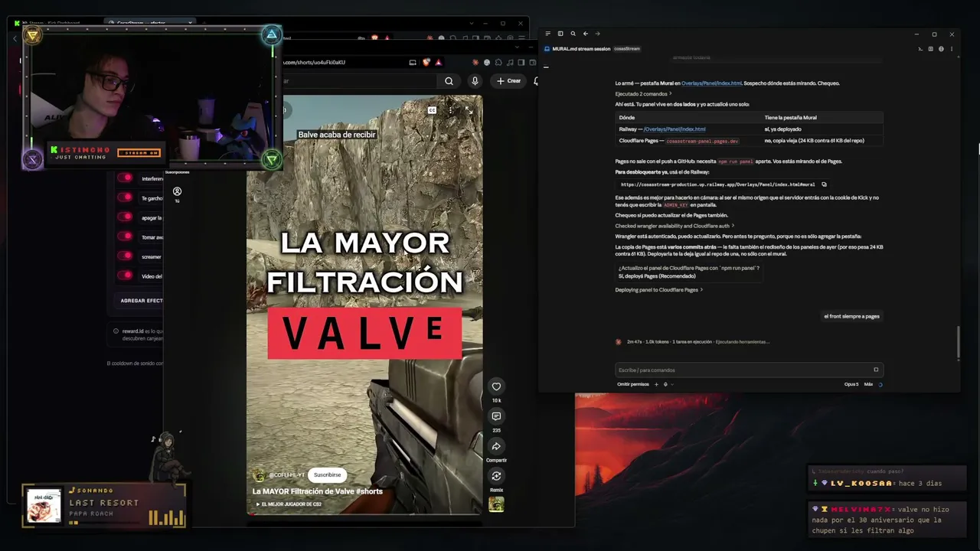980x551 pixels.
Task: Expand 'Ejecutado 2 comandos' details
Action: coord(643,94)
